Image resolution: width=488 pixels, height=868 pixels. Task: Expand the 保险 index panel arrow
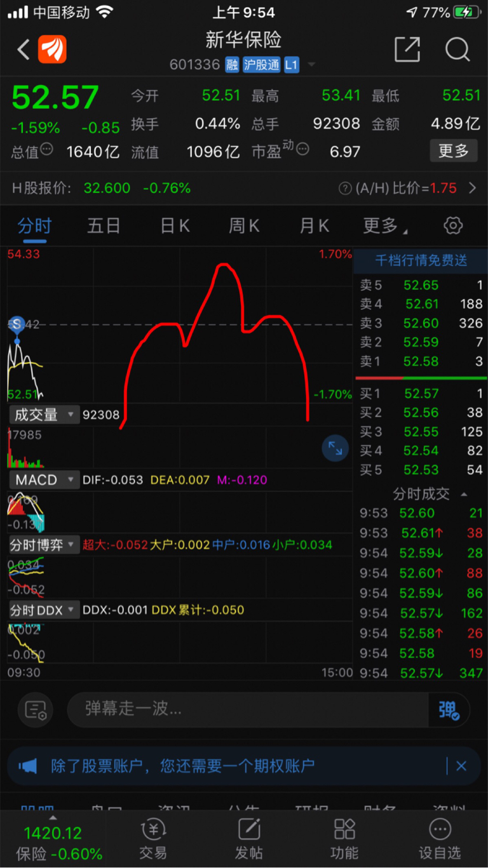pos(53,818)
